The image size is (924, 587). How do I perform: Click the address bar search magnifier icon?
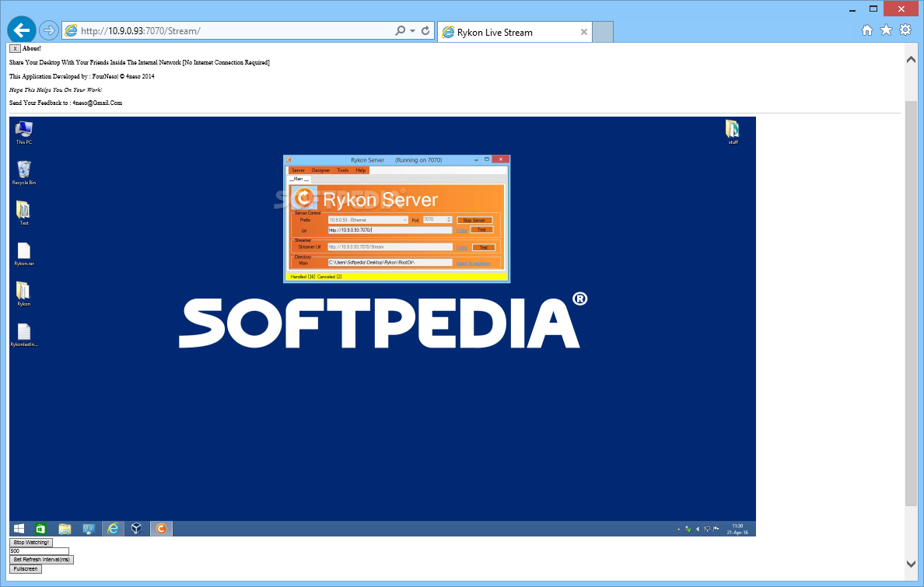click(x=400, y=30)
